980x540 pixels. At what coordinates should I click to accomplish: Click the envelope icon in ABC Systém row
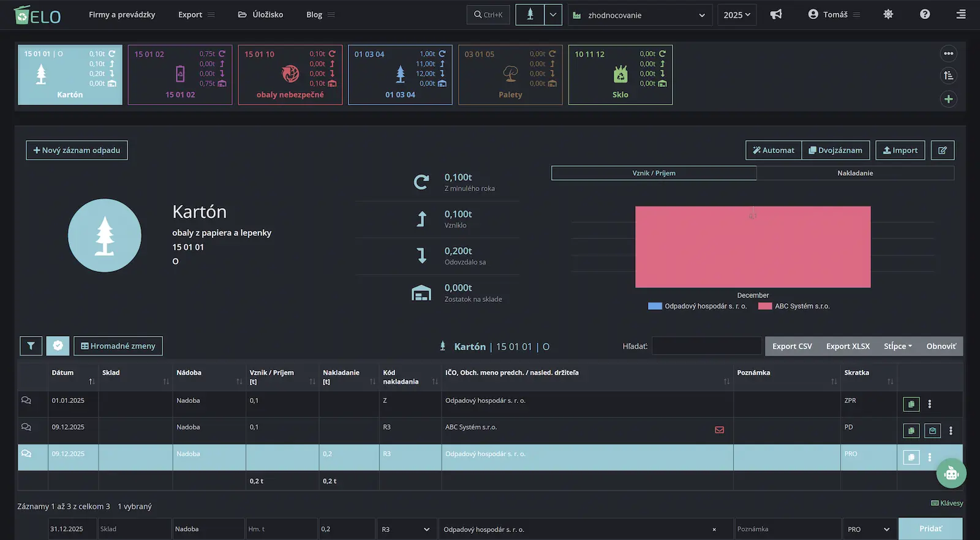[x=720, y=430]
